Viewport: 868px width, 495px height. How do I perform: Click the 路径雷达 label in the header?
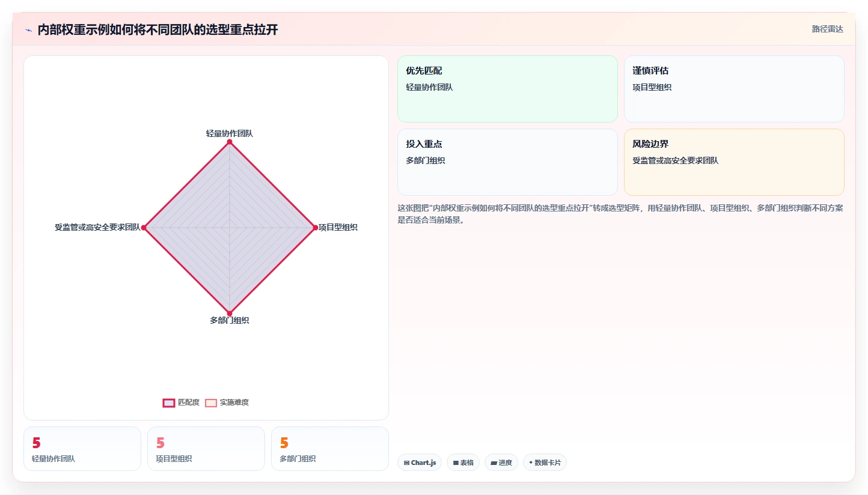828,29
